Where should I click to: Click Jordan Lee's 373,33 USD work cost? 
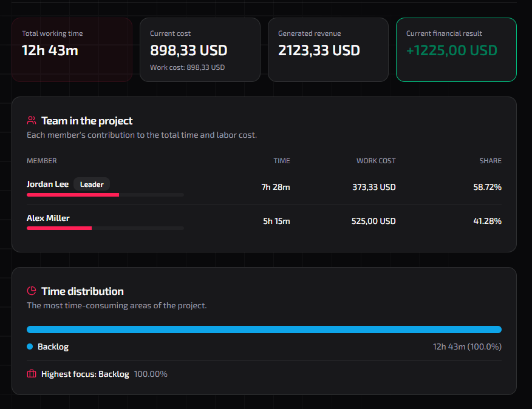click(x=374, y=187)
